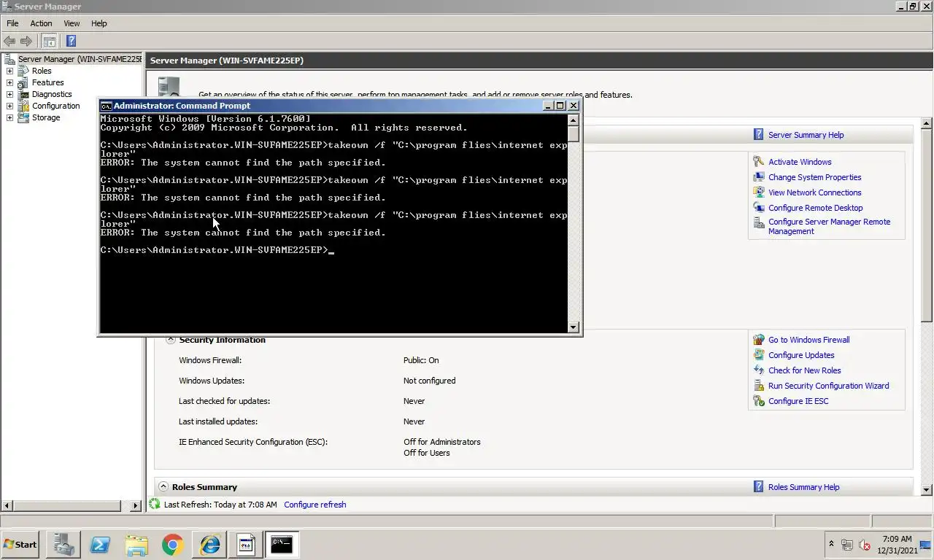This screenshot has width=934, height=560.
Task: Open the Help menu
Action: point(99,23)
